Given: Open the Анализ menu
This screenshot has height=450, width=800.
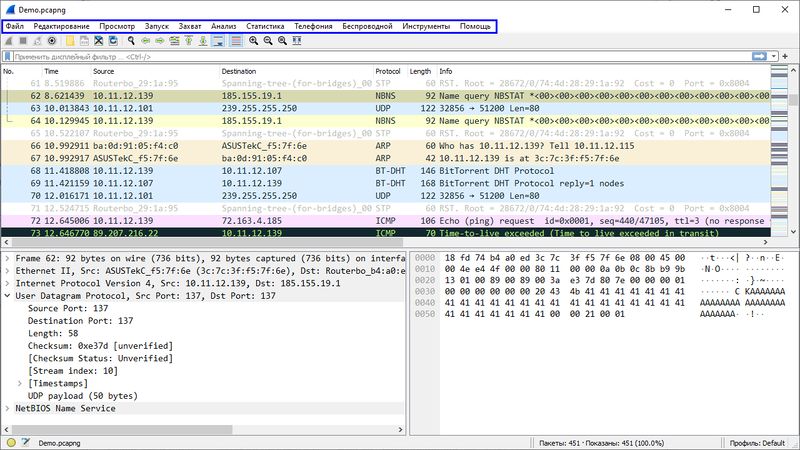Looking at the screenshot, I should (223, 26).
